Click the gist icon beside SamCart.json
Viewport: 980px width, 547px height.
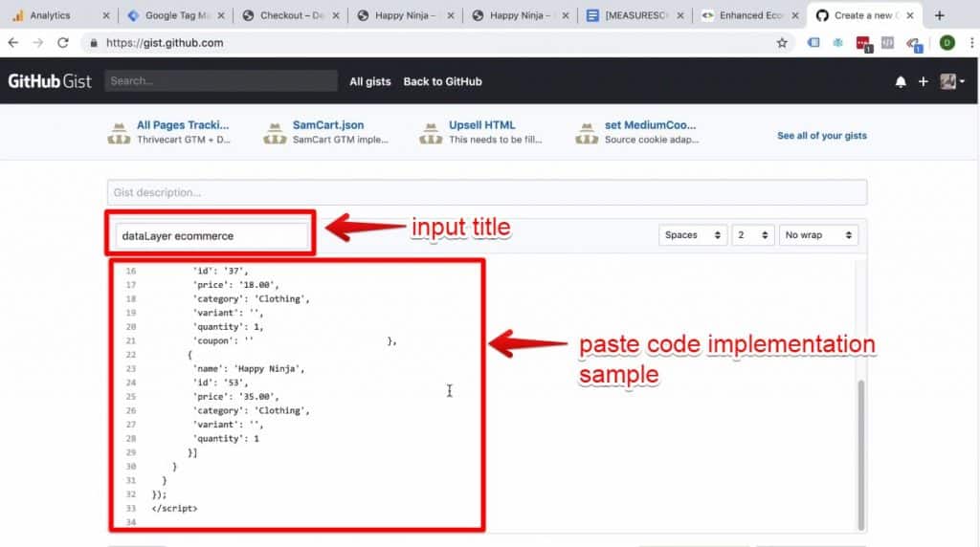275,132
